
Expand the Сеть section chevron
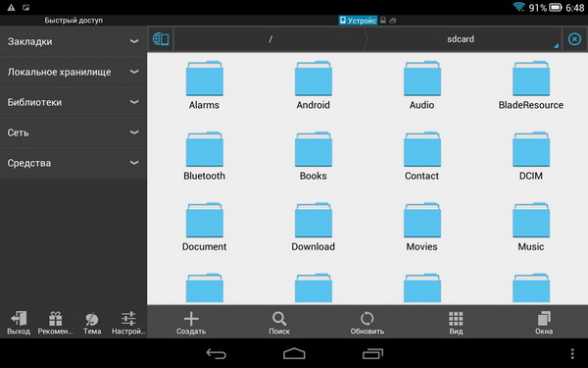click(x=134, y=132)
